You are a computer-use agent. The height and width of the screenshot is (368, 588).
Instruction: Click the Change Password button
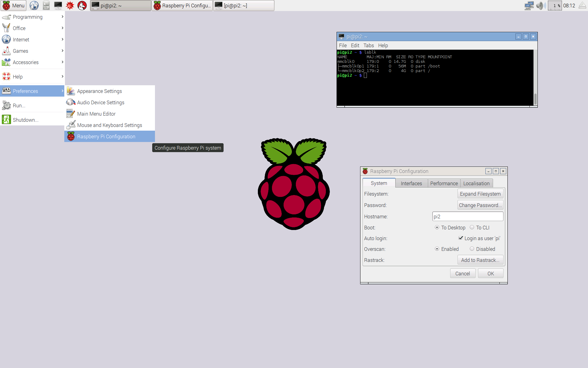(x=480, y=205)
